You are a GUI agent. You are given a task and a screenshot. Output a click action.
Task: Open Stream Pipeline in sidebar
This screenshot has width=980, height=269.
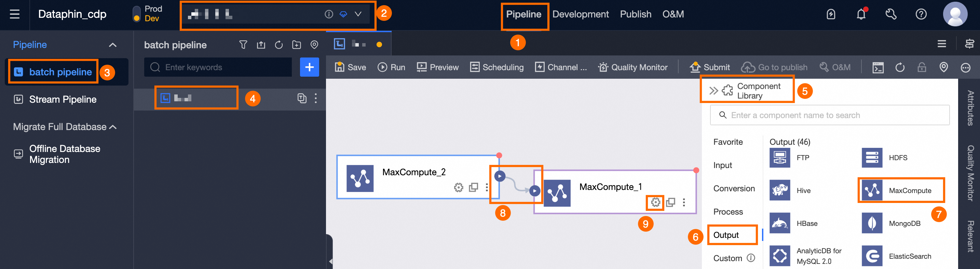point(63,100)
